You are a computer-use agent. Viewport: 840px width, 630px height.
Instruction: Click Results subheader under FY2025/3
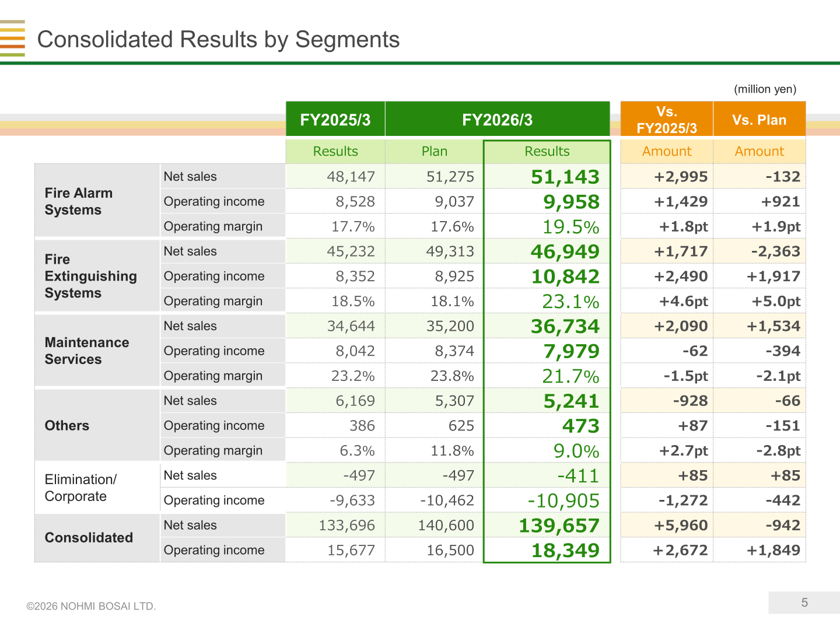[x=335, y=151]
